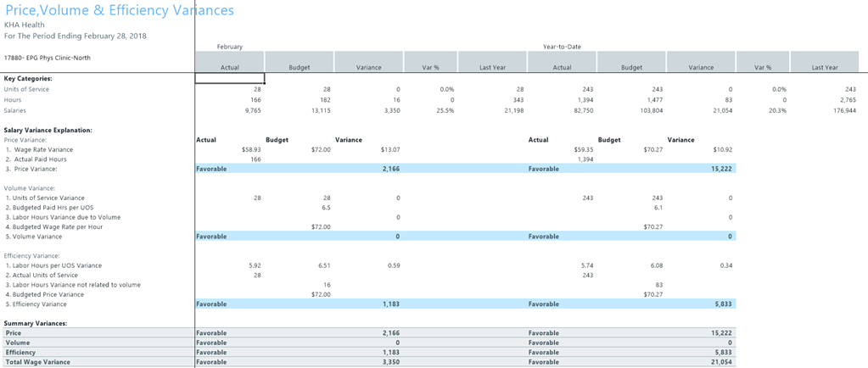Click the Salaries row label under Key Categories
This screenshot has width=868, height=368.
click(15, 110)
